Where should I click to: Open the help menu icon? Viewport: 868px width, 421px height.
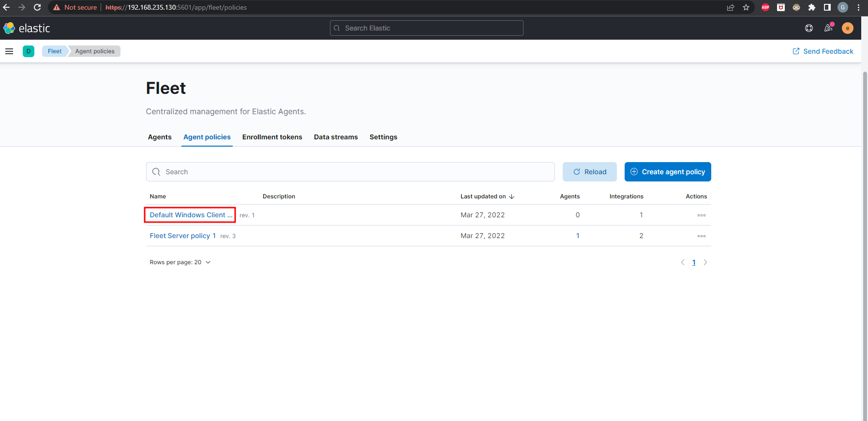coord(808,28)
